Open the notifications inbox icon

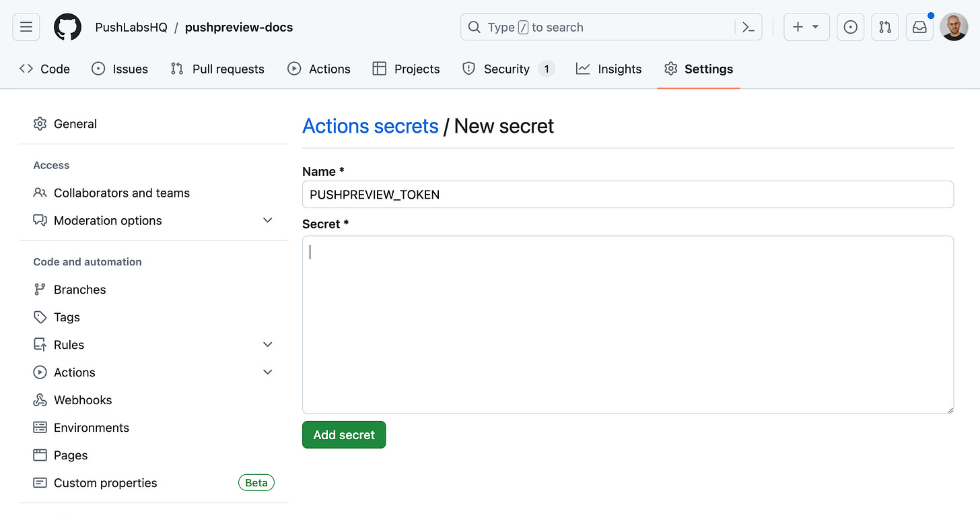[x=919, y=27]
